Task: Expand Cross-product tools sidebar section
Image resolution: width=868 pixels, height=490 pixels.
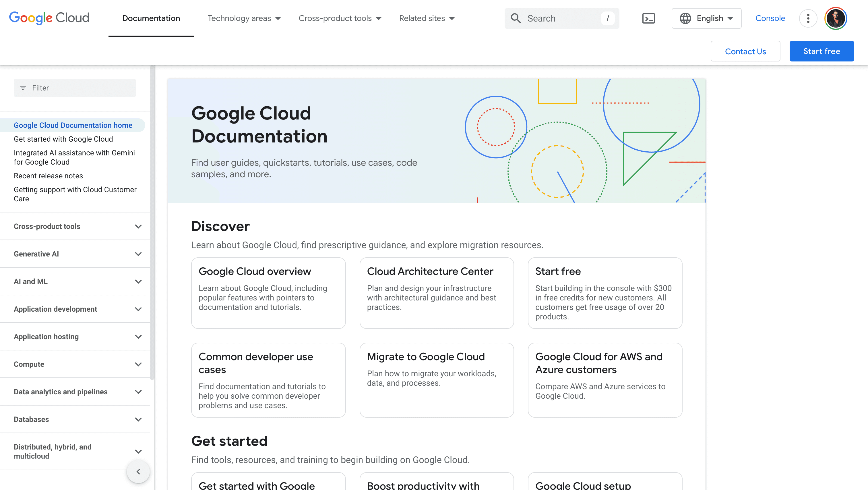Action: [75, 226]
